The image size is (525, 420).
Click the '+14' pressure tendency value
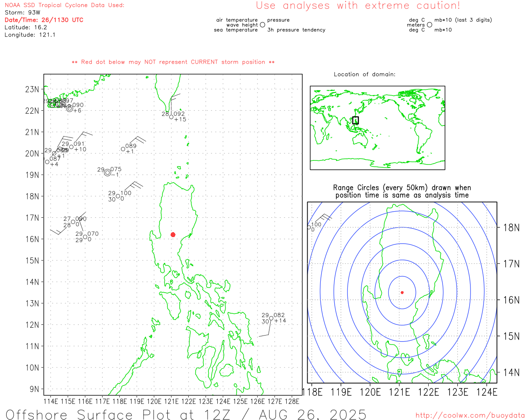coord(280,321)
